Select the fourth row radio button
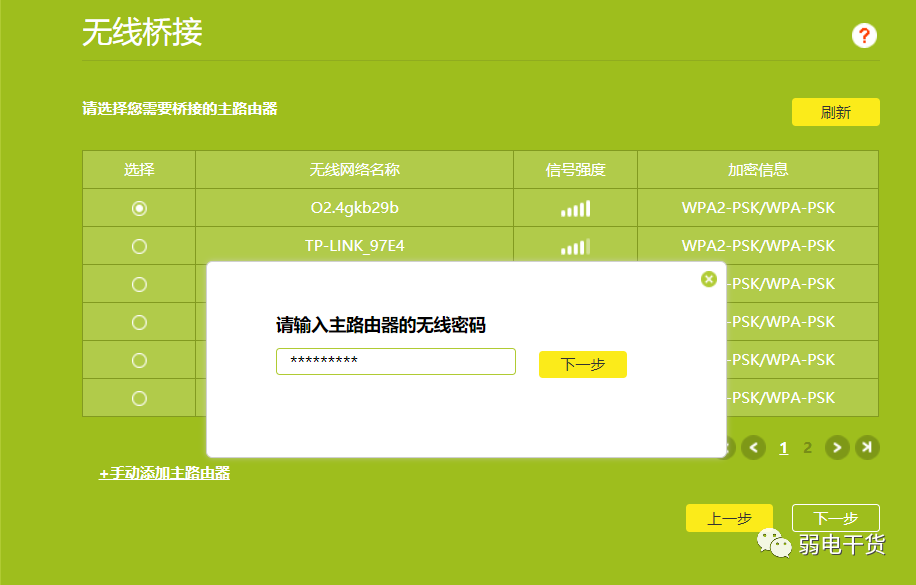Image resolution: width=916 pixels, height=585 pixels. 139,322
